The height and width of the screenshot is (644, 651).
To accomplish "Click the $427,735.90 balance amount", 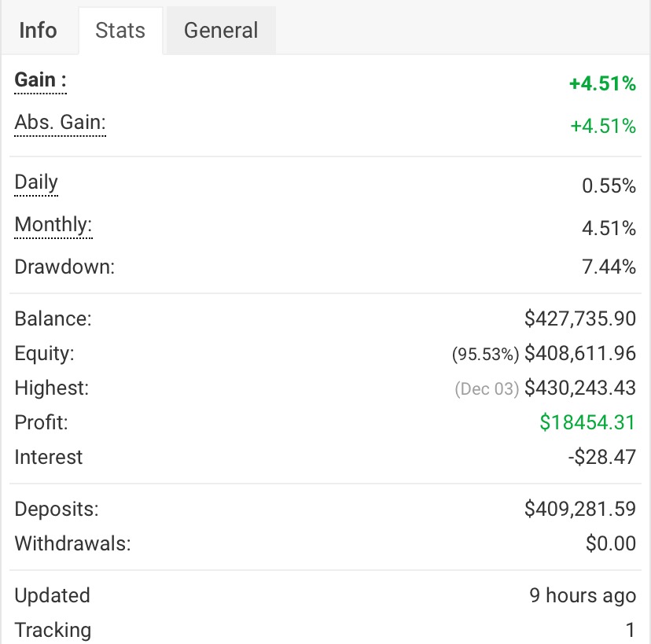I will (x=580, y=319).
